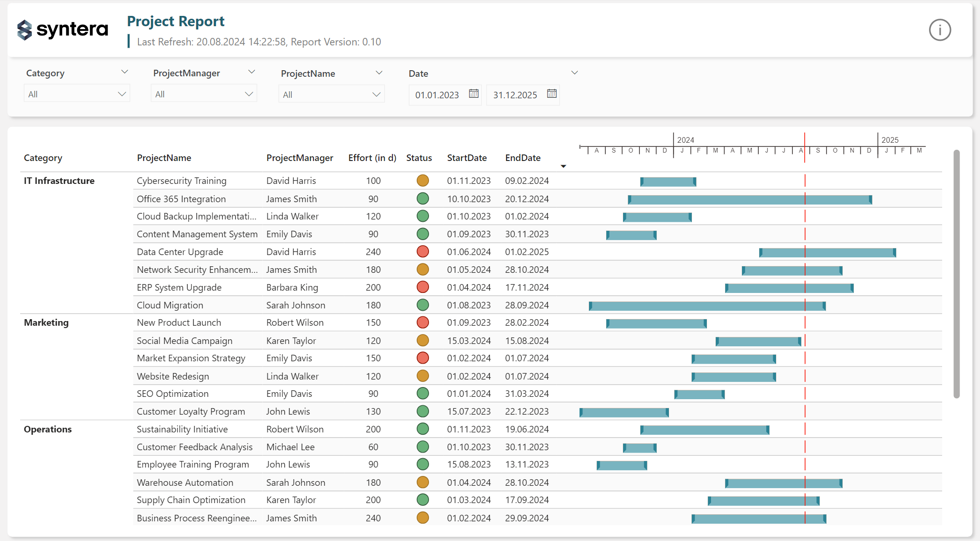Open the end date calendar picker
The image size is (980, 541).
(x=552, y=94)
